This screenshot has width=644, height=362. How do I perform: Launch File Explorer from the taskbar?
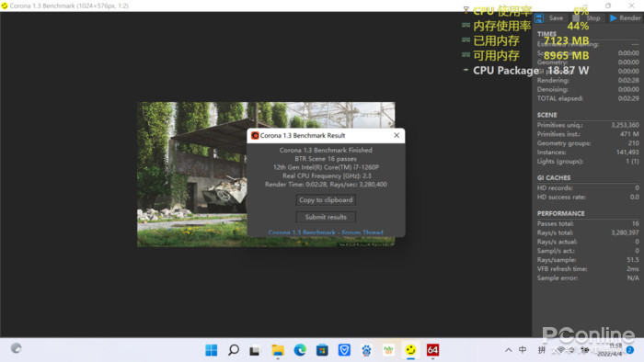pos(278,350)
